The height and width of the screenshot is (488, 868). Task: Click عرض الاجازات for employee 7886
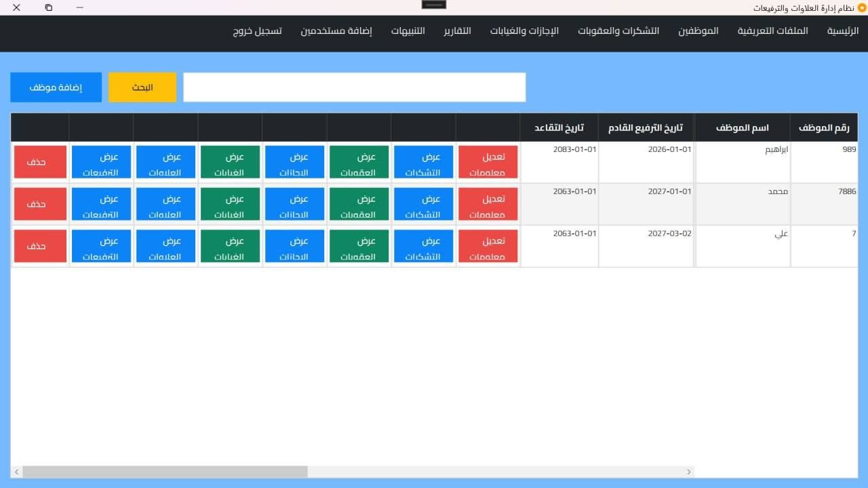(x=295, y=204)
